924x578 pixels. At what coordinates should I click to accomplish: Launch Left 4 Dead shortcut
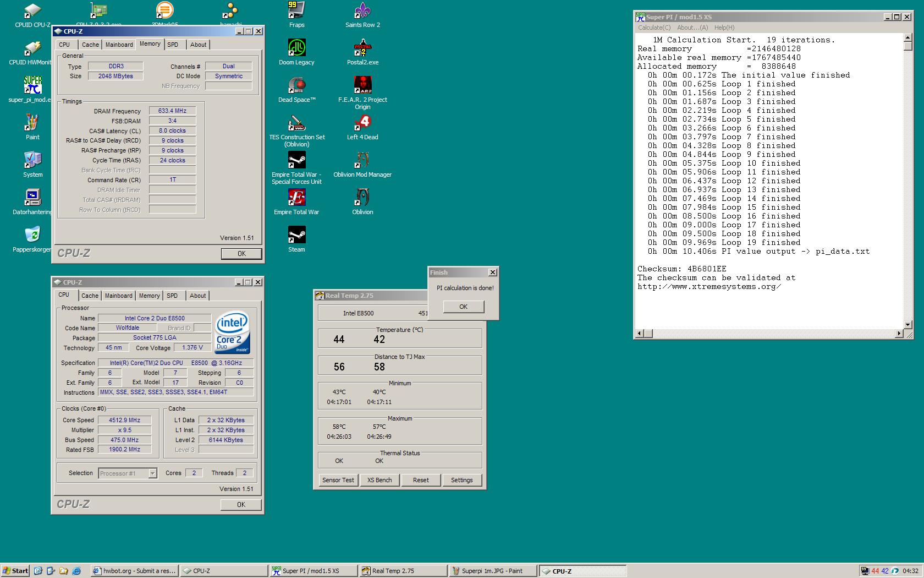pos(362,127)
